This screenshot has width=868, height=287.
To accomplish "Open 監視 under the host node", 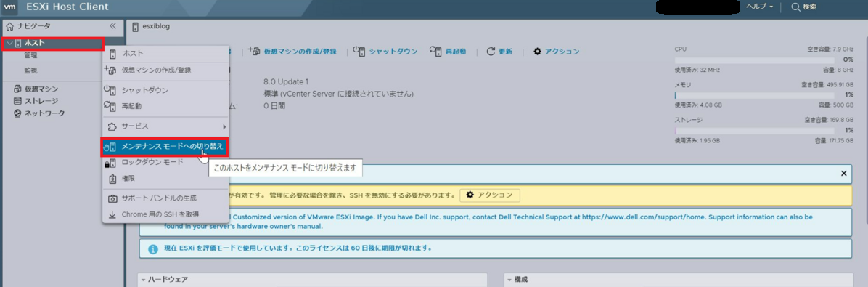I will (31, 70).
